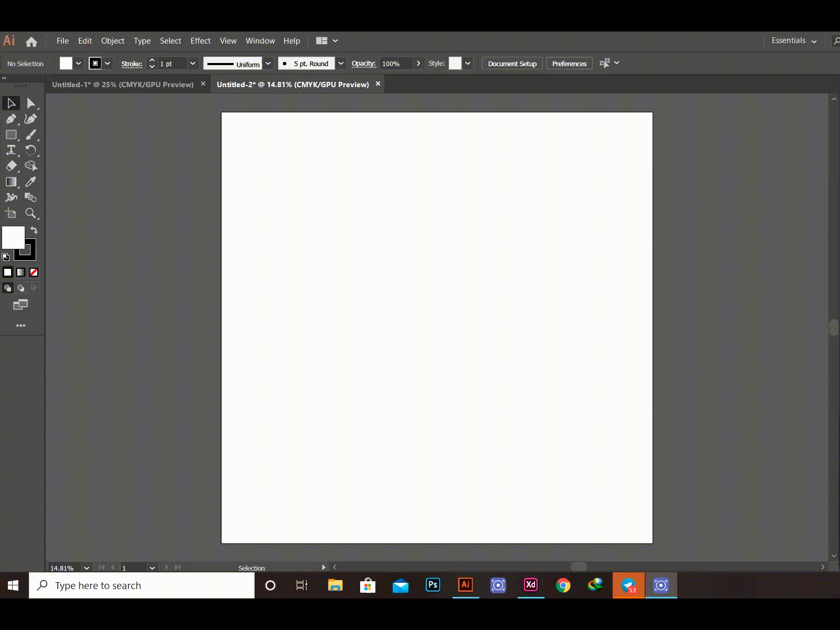Select the Direct Selection tool
Screen dimensions: 840x630
click(31, 103)
